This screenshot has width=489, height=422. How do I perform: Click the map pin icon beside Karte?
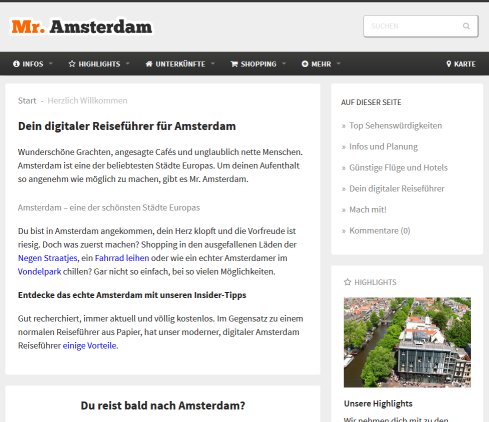click(449, 64)
